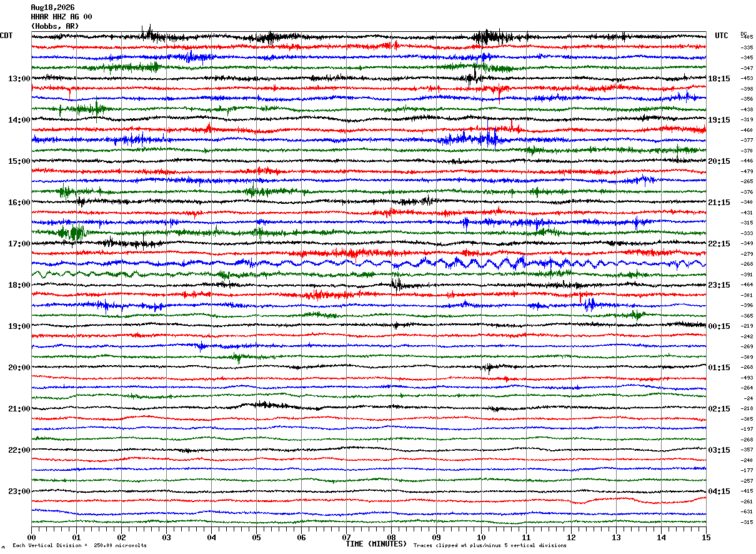Click the 22:00 CDT time label
Image resolution: width=756 pixels, height=554 pixels.
19,450
